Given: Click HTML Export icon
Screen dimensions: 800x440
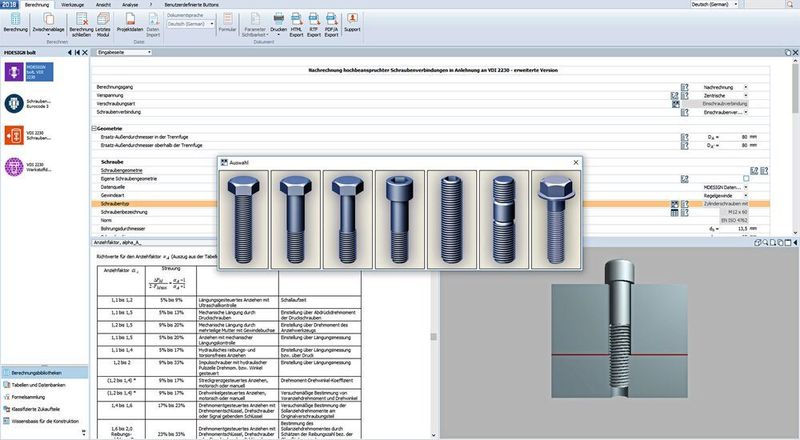Looking at the screenshot, I should click(296, 25).
